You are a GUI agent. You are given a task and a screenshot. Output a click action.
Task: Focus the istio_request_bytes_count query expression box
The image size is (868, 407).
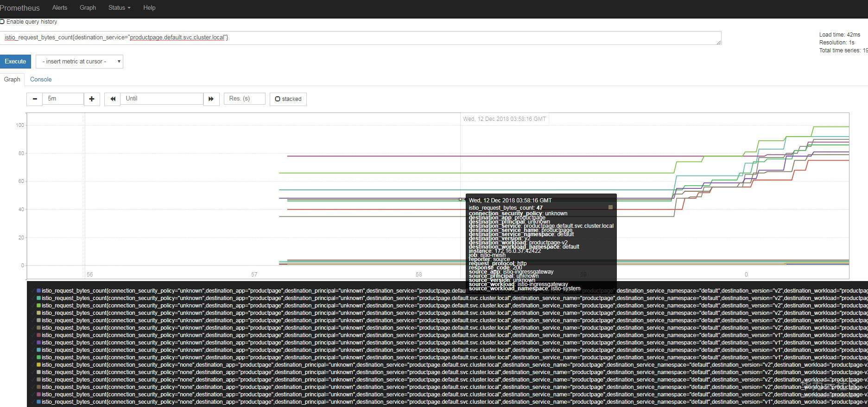click(x=361, y=38)
